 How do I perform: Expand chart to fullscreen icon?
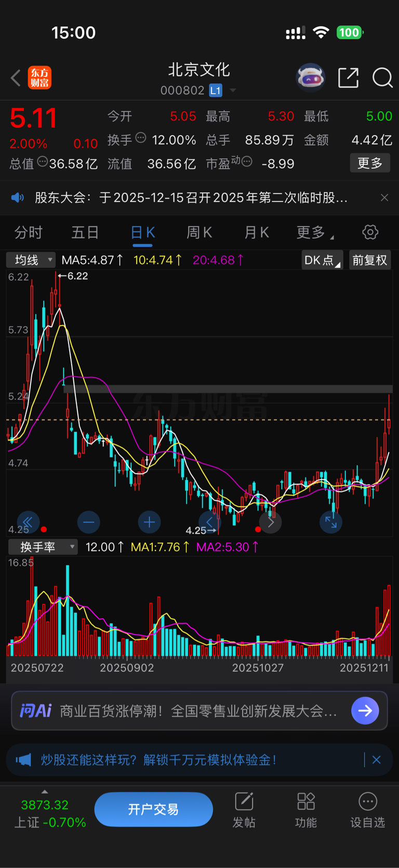click(331, 522)
